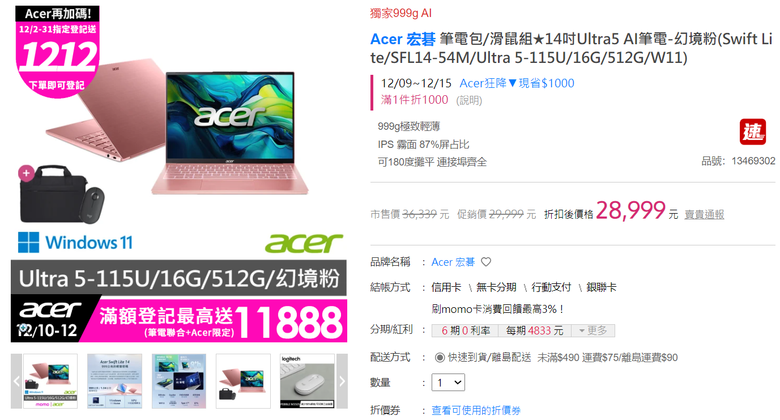
Task: Click the green acer logo on the banner
Action: (x=304, y=243)
